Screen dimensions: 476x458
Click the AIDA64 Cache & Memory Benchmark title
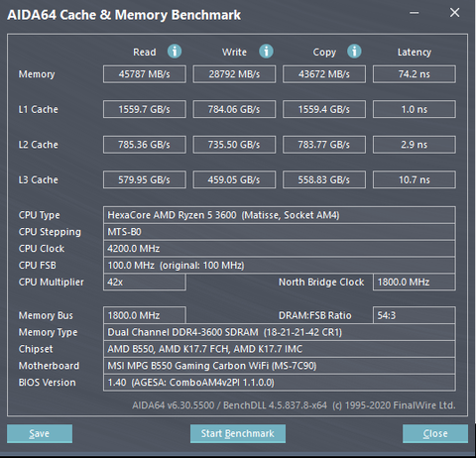124,15
